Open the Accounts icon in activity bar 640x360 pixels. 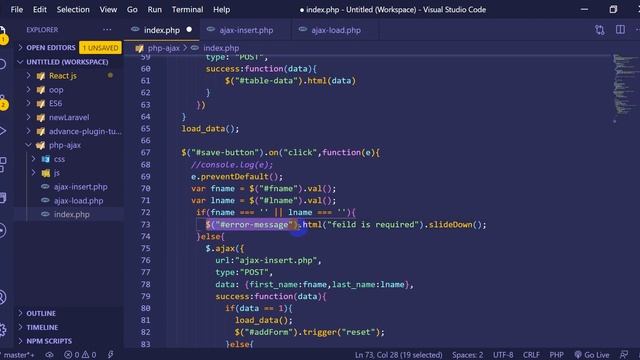(x=2, y=297)
